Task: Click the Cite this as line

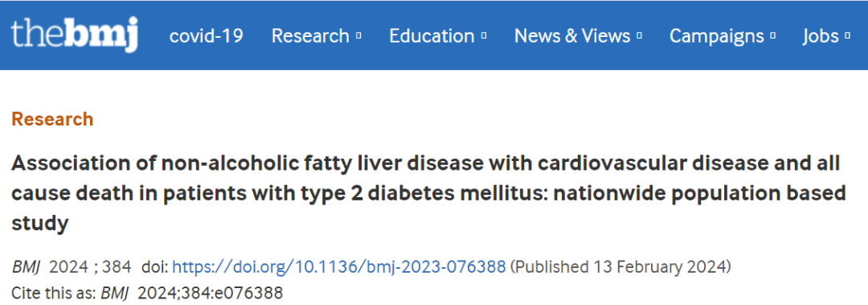Action: pos(147,292)
